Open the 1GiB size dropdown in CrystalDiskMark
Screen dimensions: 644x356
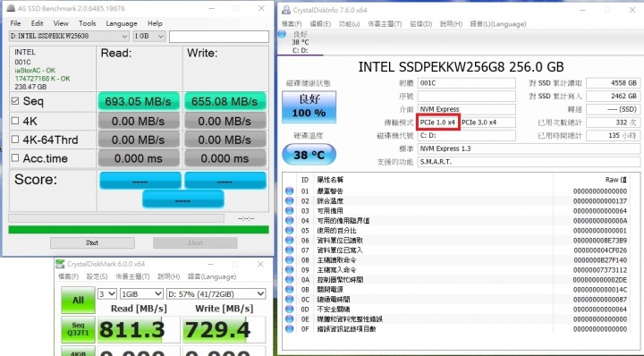pos(141,294)
